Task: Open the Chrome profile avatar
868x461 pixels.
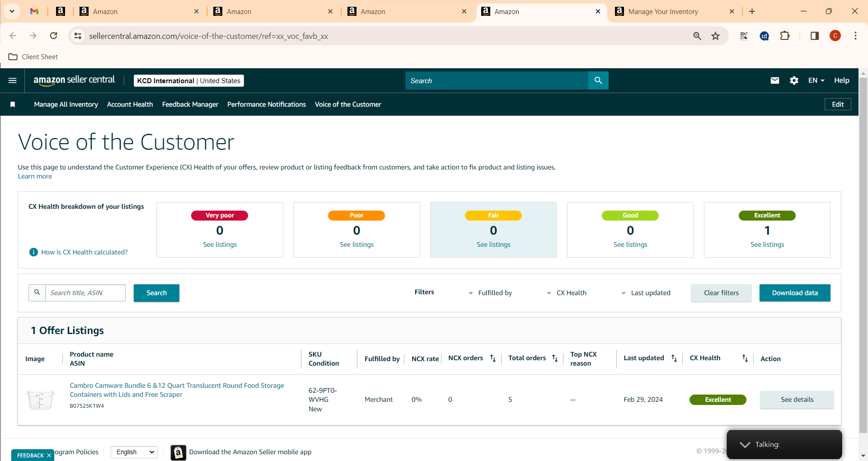Action: 835,36
